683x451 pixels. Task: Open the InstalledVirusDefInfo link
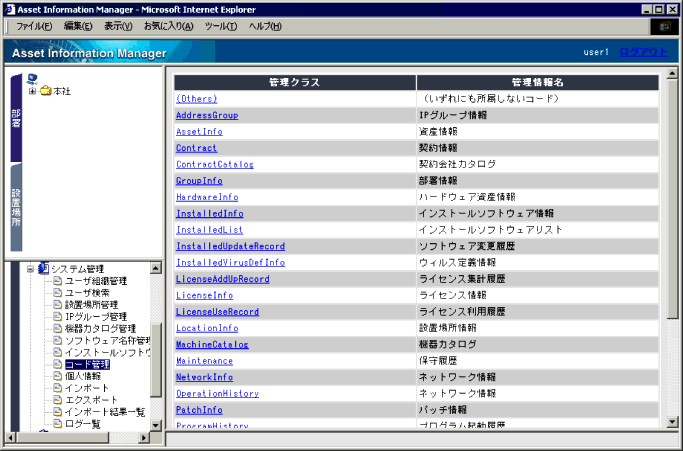coord(230,263)
